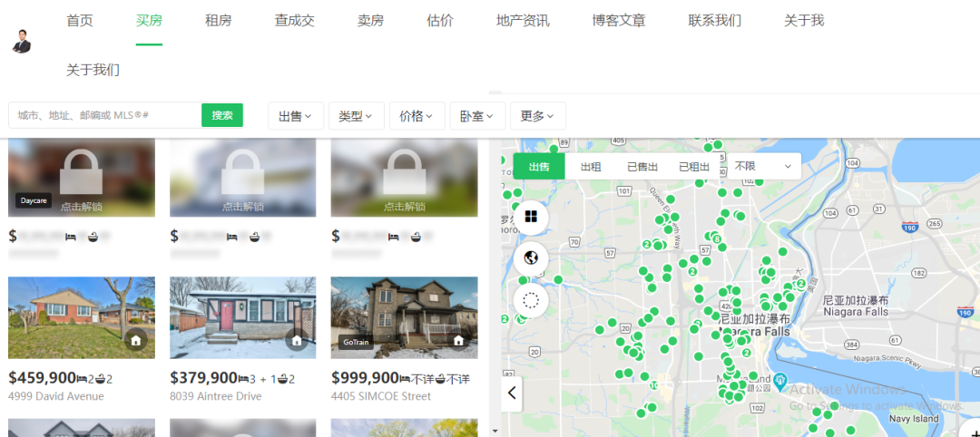Select the 买房 menu item

coord(149,21)
